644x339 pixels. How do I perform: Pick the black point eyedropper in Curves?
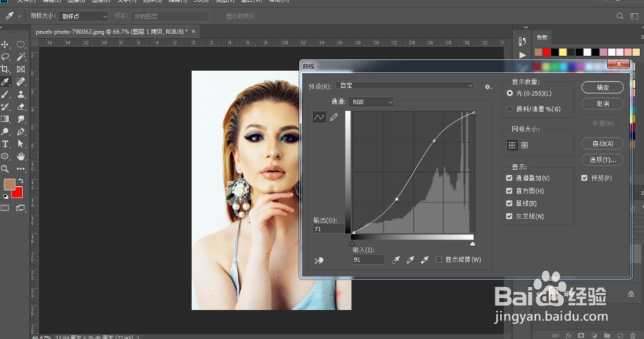pos(396,260)
